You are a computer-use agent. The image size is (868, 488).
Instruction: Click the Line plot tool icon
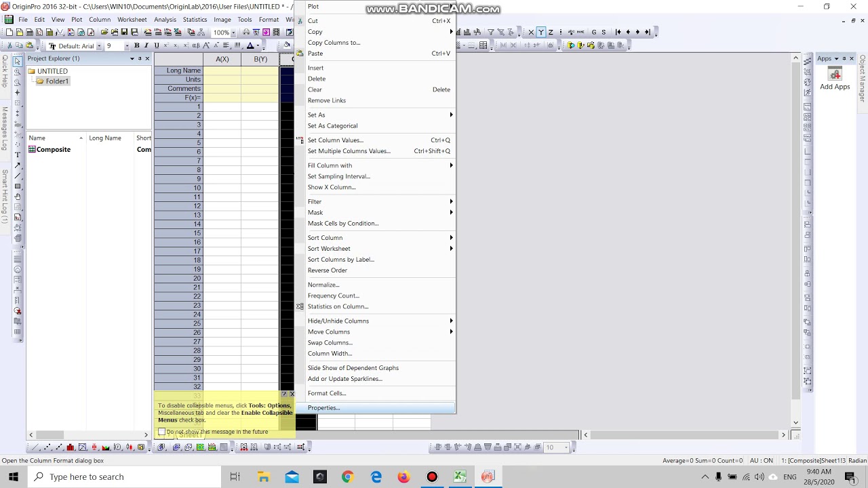coord(35,447)
